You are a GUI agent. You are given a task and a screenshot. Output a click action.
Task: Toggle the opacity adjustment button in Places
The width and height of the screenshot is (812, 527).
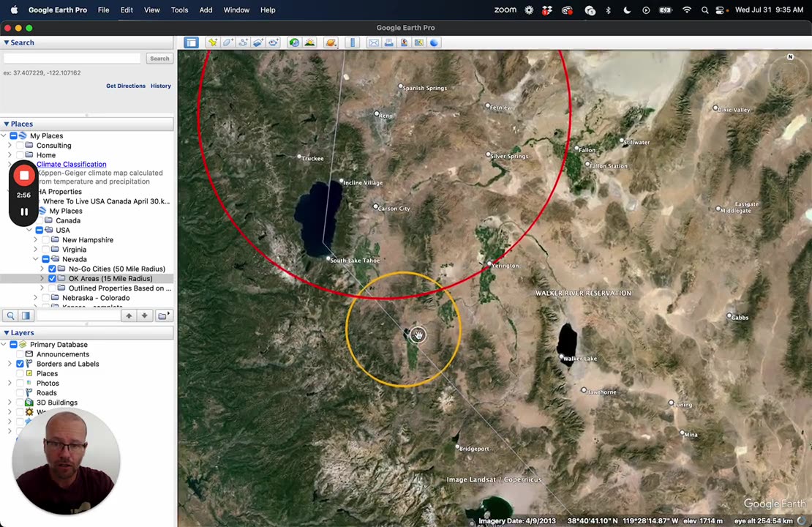[26, 315]
